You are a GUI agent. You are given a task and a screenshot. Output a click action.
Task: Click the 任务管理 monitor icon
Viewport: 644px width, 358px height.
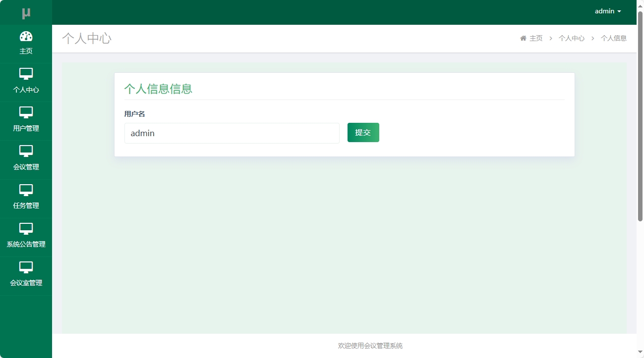coord(26,191)
